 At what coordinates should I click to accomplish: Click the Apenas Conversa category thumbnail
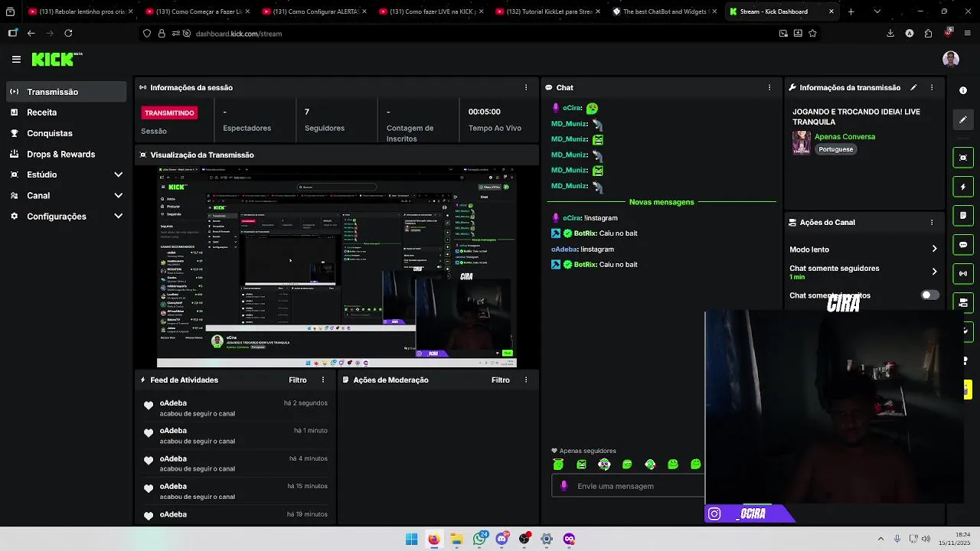802,142
